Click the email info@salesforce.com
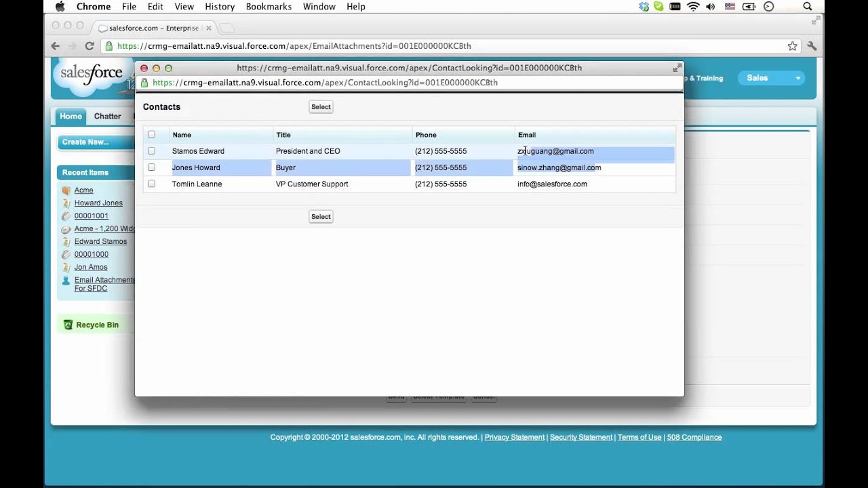The width and height of the screenshot is (868, 488). click(x=552, y=184)
